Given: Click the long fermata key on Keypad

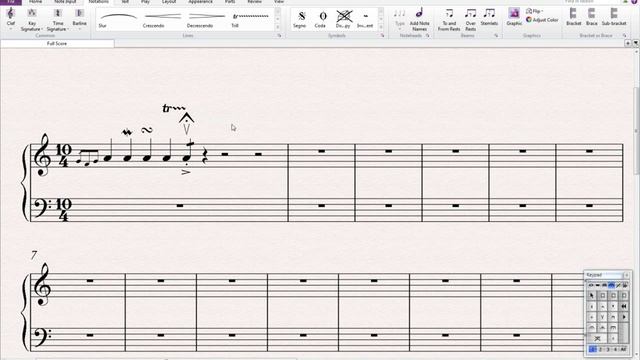Looking at the screenshot, I should click(x=613, y=328).
